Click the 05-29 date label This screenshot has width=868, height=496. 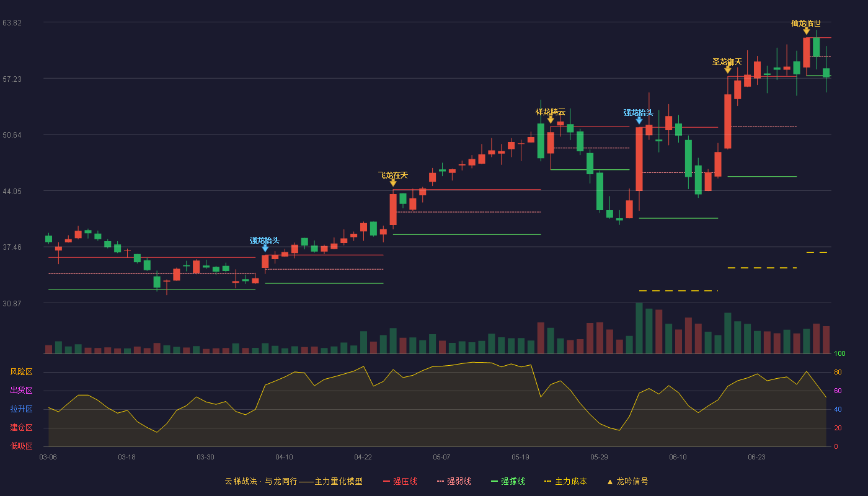tap(599, 457)
